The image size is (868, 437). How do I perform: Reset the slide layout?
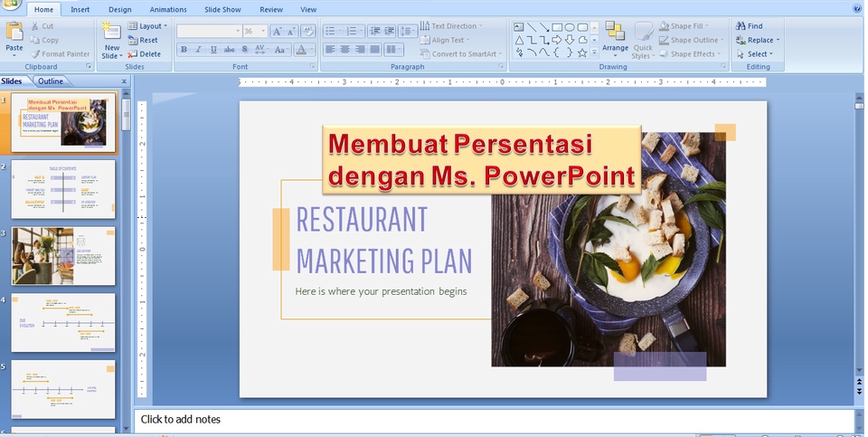(x=143, y=40)
